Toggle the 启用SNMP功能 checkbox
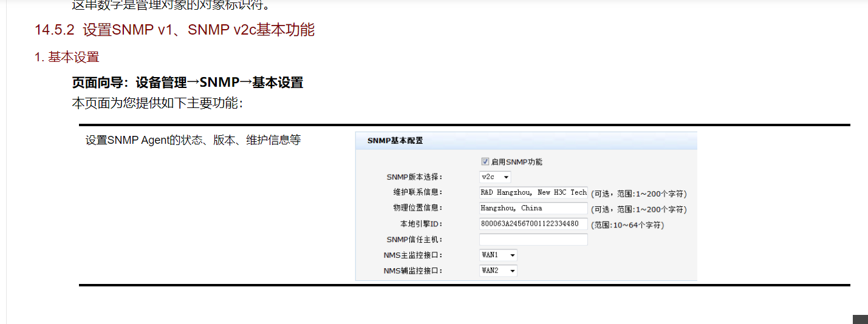Screen dimensions: 868x324 point(485,162)
